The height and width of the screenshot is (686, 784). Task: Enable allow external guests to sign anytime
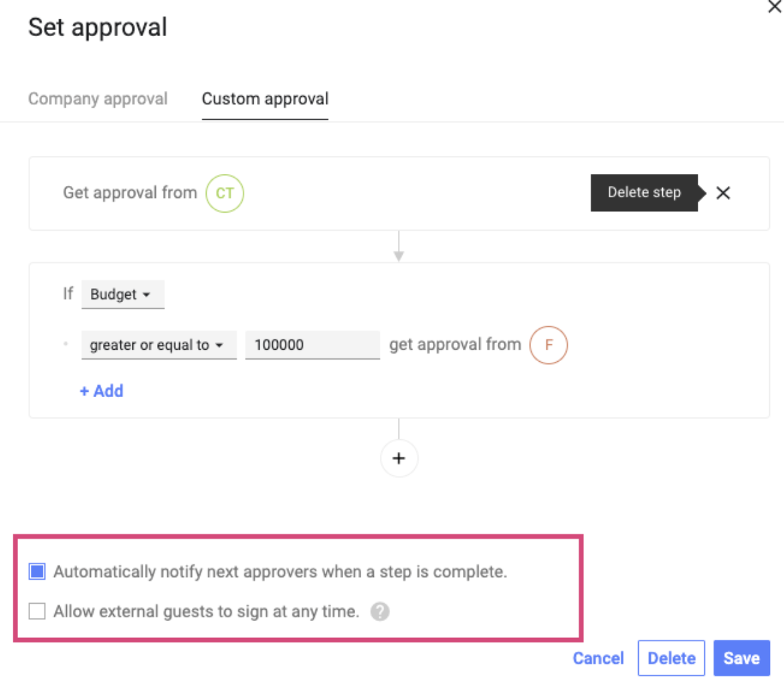(x=37, y=611)
